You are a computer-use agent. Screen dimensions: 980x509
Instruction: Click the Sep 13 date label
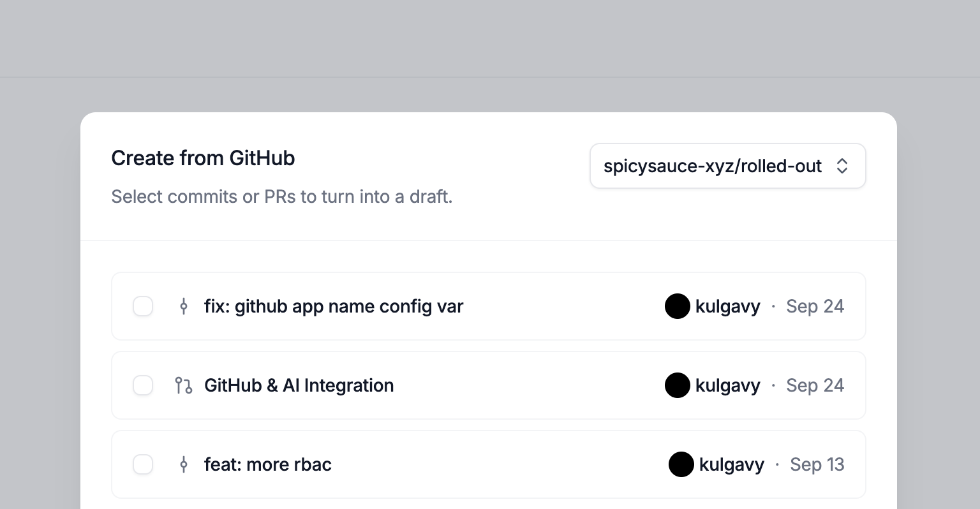click(x=817, y=465)
